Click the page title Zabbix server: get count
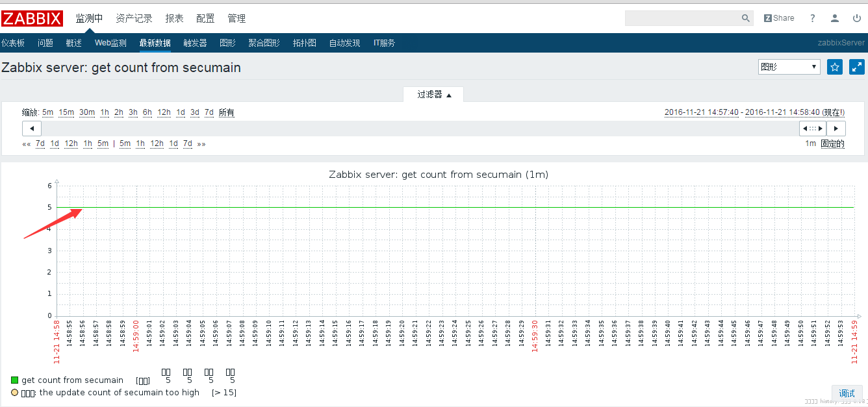This screenshot has height=407, width=868. [x=121, y=68]
